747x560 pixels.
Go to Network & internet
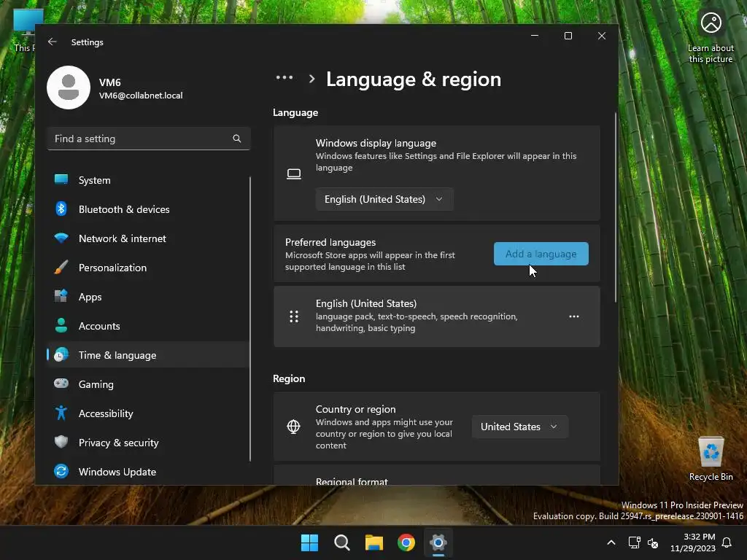point(147,238)
